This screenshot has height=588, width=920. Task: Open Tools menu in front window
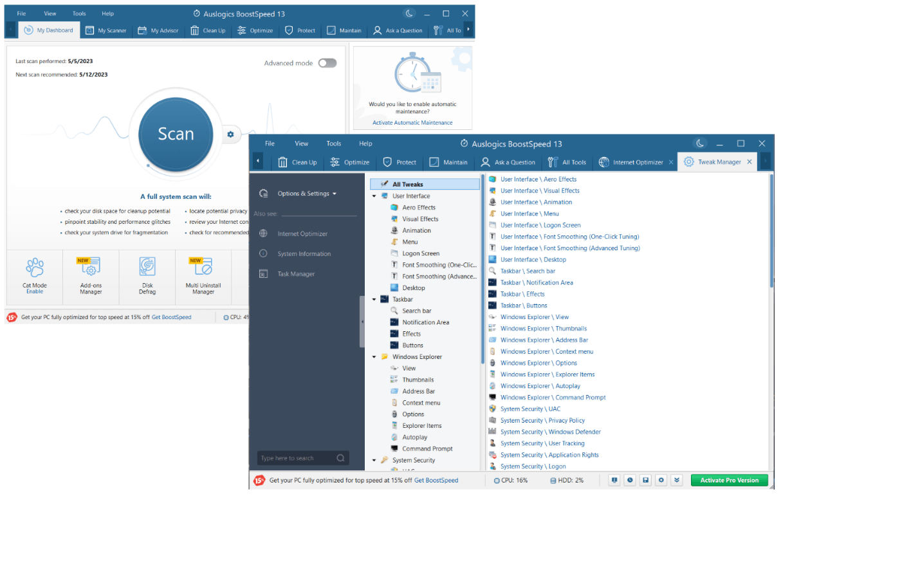click(333, 143)
